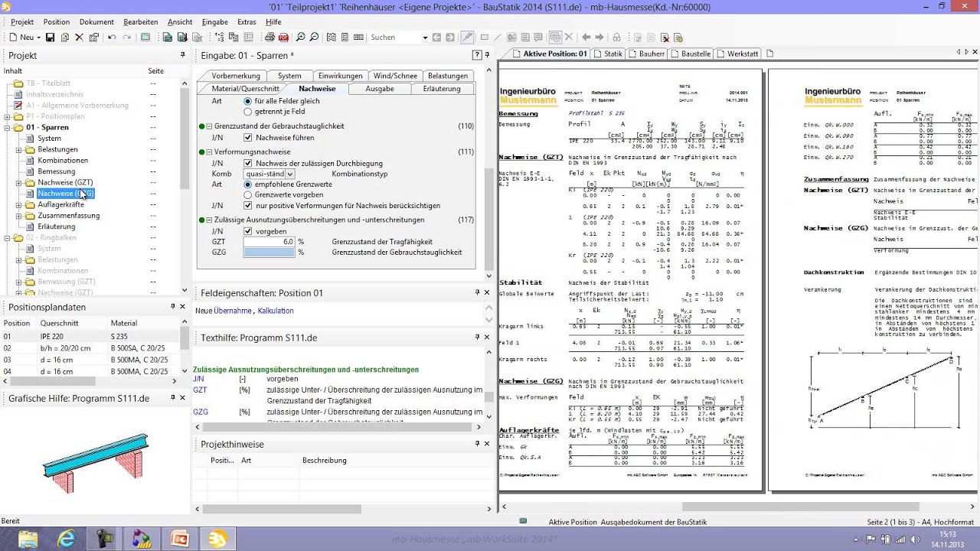Click the Save (diskette) toolbar icon
980x551 pixels.
click(x=50, y=37)
